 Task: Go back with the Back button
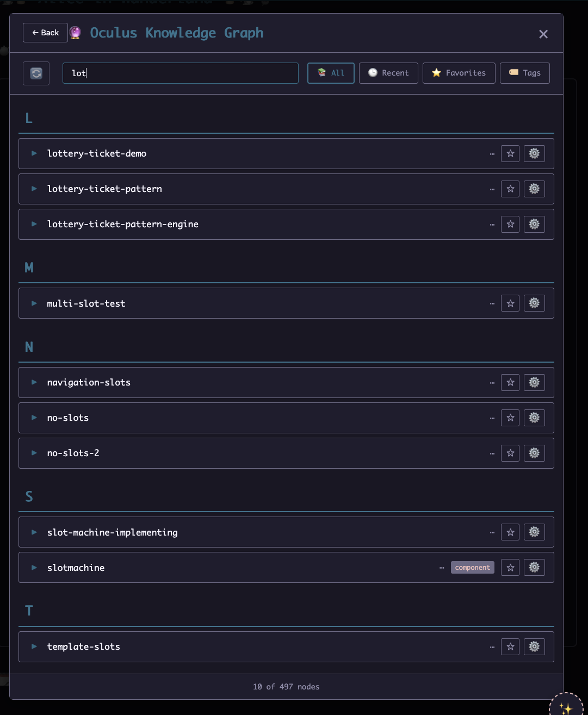coord(45,33)
